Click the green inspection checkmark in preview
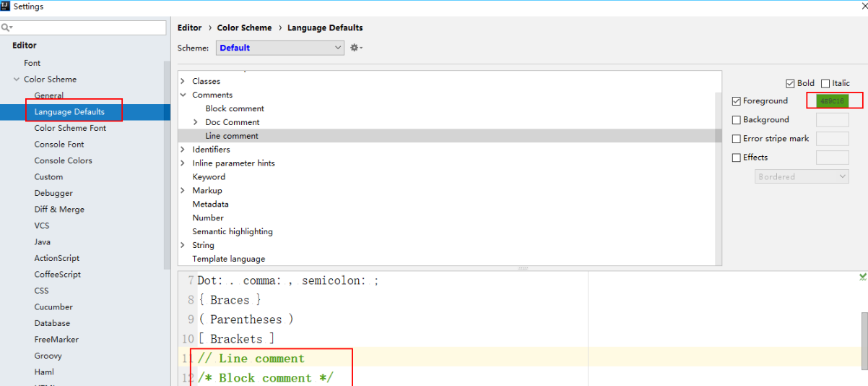Screen dimensions: 868x386 coord(863,277)
